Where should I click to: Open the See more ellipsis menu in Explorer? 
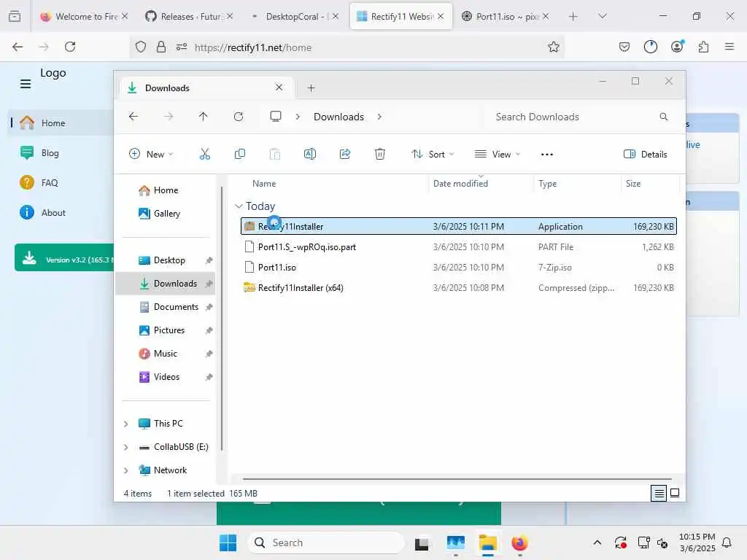point(547,155)
